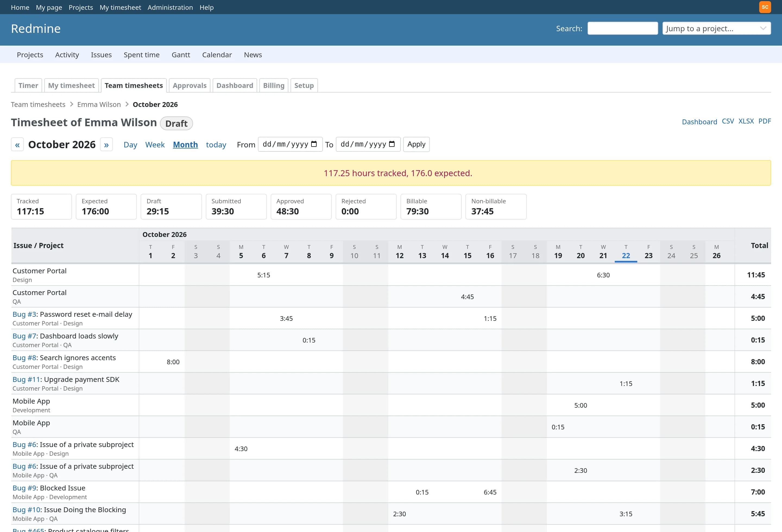Viewport: 782px width, 532px height.
Task: Click the To date field
Action: (368, 144)
